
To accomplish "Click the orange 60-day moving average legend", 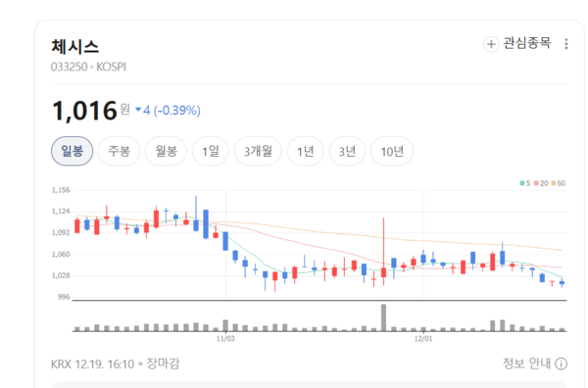I will pyautogui.click(x=559, y=183).
